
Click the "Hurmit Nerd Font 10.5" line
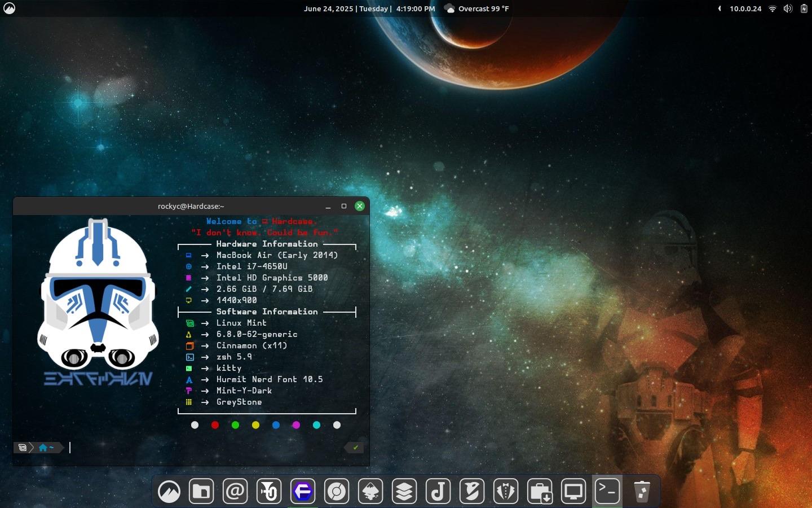tap(270, 379)
